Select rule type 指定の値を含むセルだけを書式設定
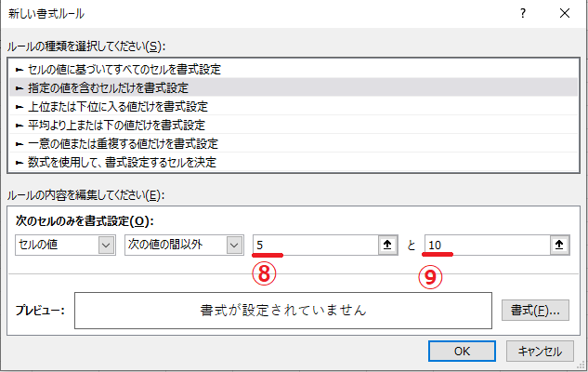Image resolution: width=588 pixels, height=372 pixels. pos(294,87)
